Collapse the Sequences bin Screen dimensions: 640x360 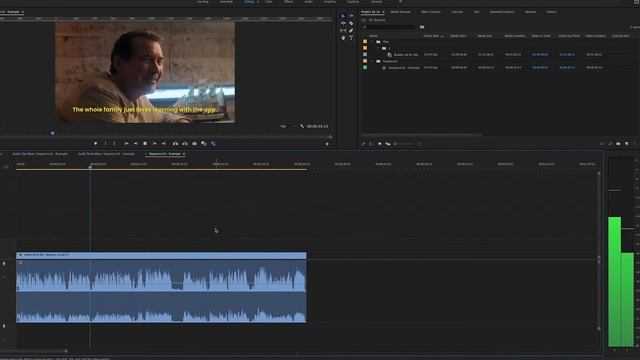pos(372,61)
